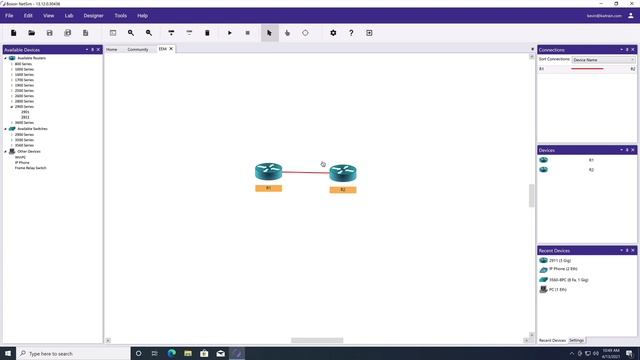
Task: Open the Available Devices panel options arrow
Action: (87, 50)
